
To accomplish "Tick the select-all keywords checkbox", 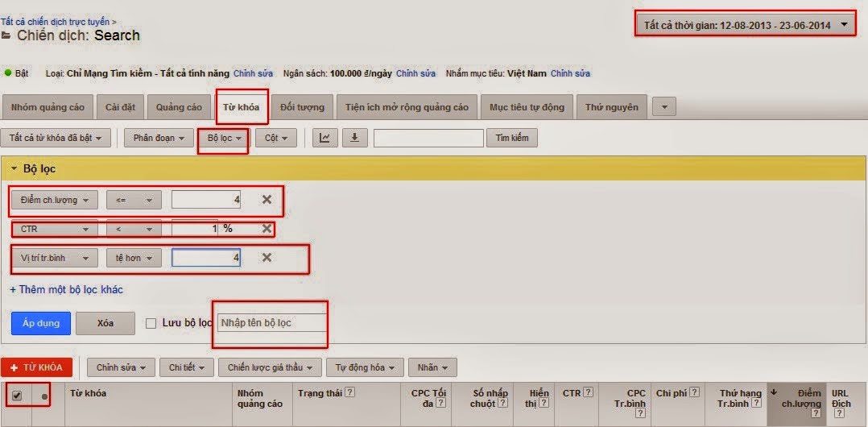I will pos(17,396).
